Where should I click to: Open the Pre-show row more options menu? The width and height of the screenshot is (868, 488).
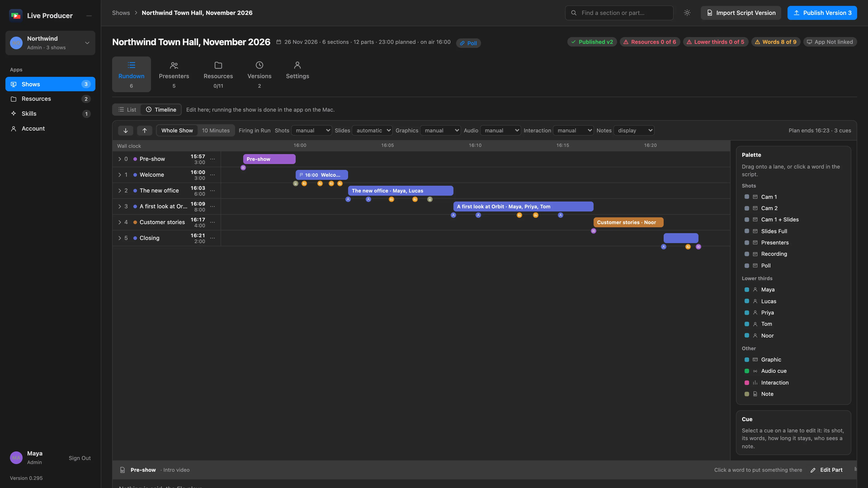[x=213, y=159]
